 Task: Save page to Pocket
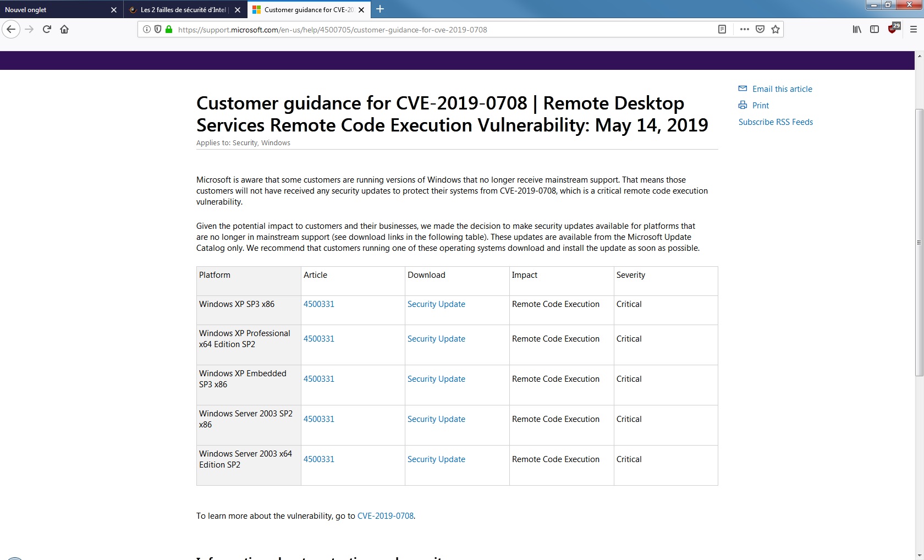coord(760,30)
